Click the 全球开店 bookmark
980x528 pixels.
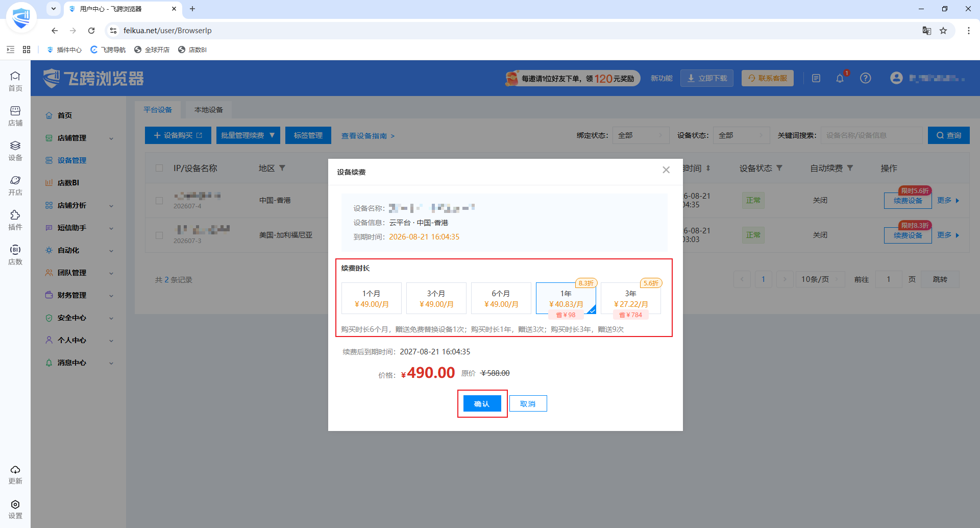152,50
